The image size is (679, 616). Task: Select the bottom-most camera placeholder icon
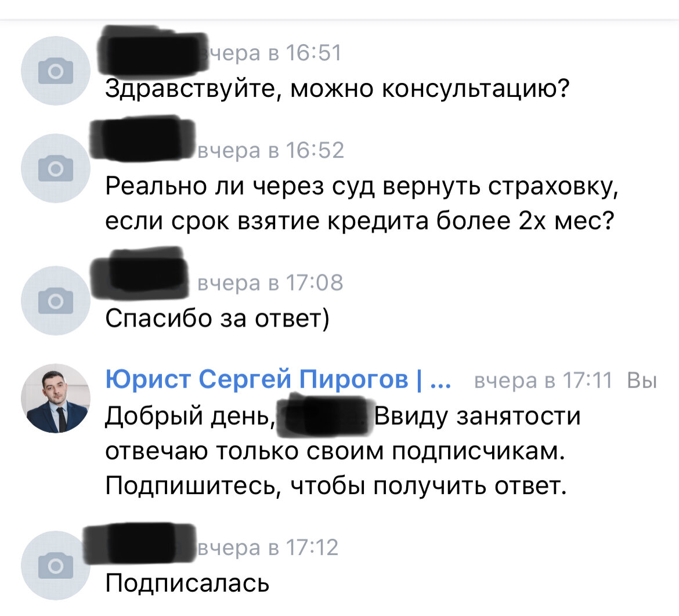55,564
